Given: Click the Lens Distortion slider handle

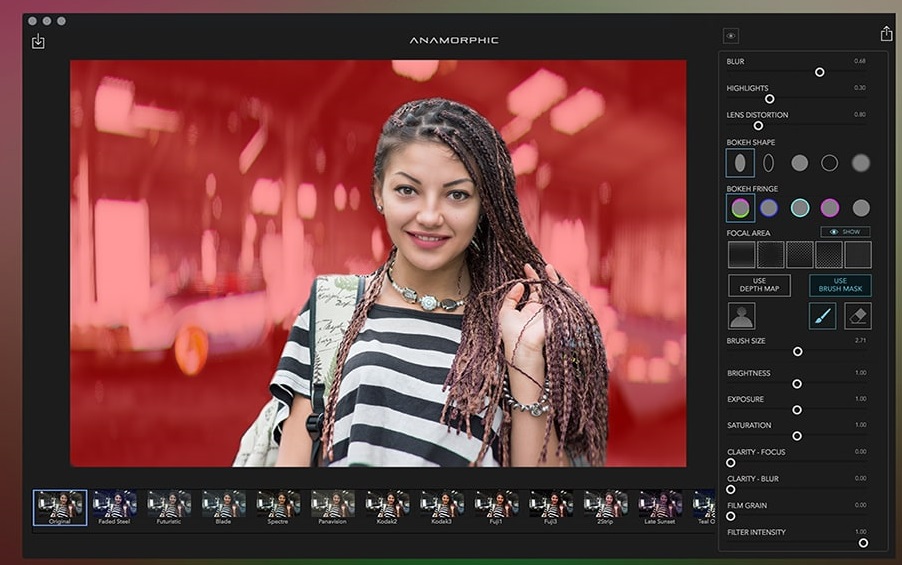Looking at the screenshot, I should click(x=758, y=125).
